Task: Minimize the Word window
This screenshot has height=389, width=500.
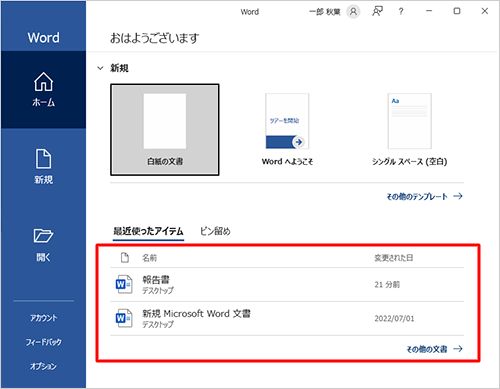Action: click(x=429, y=11)
